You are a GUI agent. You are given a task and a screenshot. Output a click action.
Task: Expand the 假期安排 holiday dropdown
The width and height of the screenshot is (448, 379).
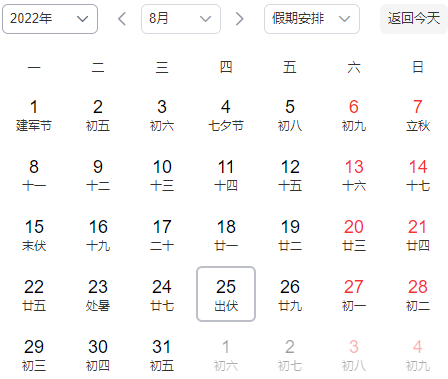312,19
